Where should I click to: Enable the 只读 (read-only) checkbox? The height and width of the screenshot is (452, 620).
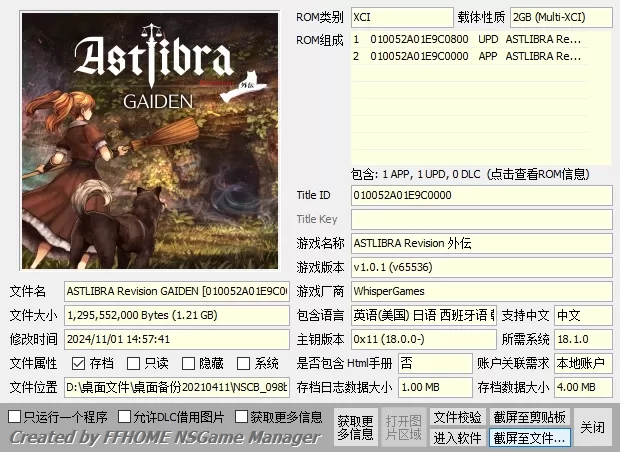point(134,364)
